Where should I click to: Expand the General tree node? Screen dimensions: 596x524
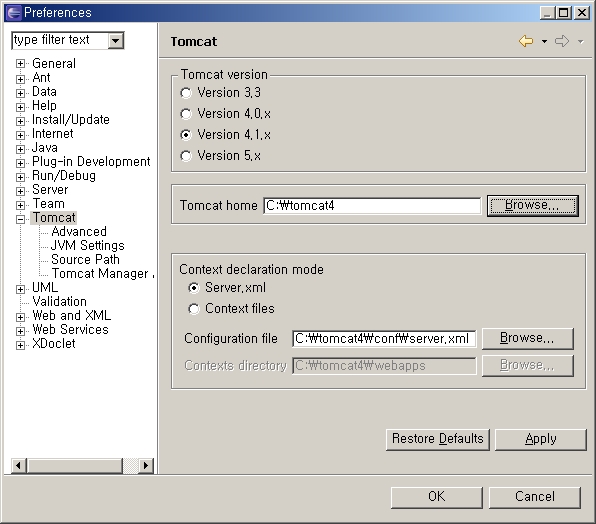[x=21, y=63]
